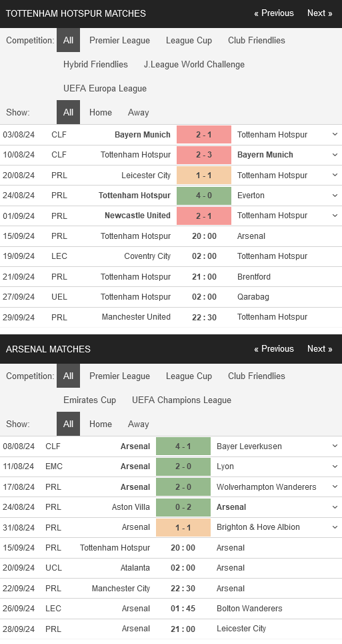Expand Newcastle United 2-1 Tottenham row chevron
Viewport: 342px width, 644px height.
coord(335,216)
